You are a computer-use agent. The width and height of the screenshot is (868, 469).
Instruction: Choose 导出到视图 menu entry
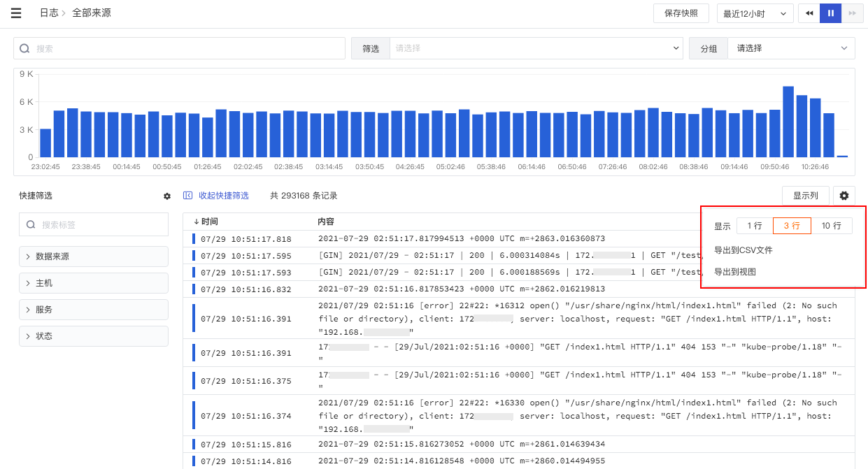click(735, 272)
